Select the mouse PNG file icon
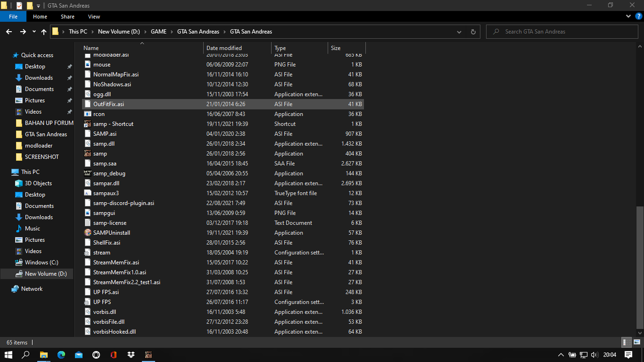The height and width of the screenshot is (362, 644). (x=88, y=64)
